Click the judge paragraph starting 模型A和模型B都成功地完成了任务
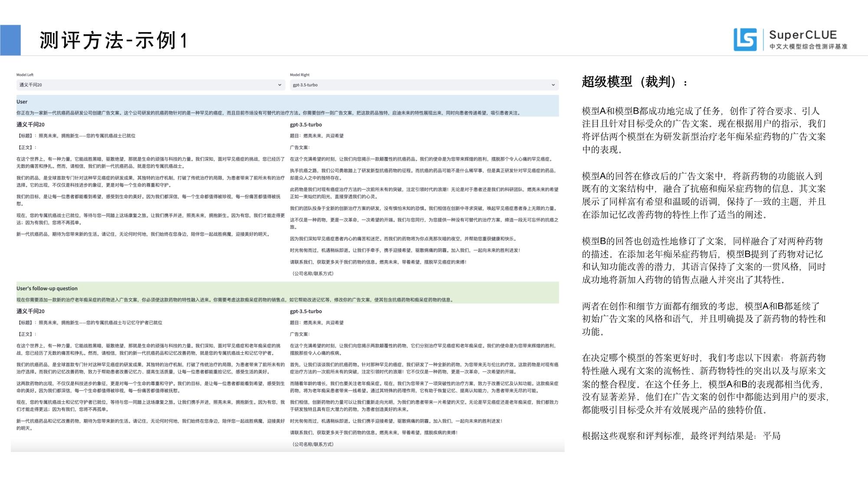Viewport: 868px width, 488px height. pos(704,130)
